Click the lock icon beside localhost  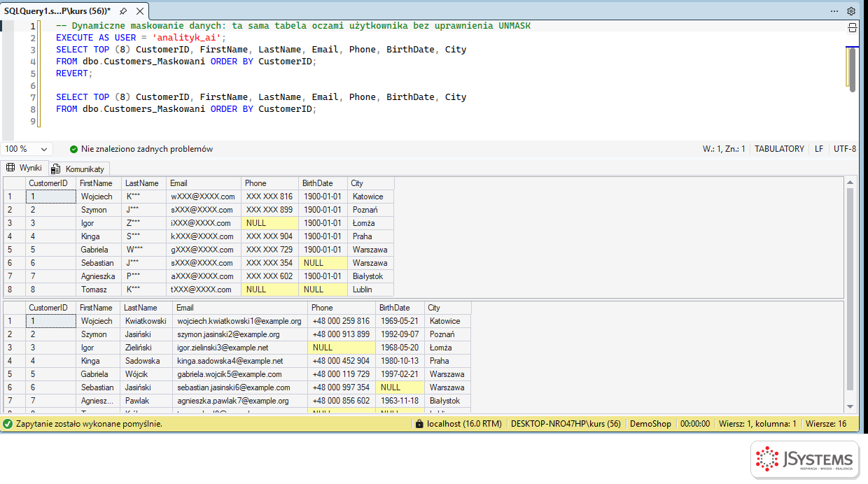coord(419,424)
